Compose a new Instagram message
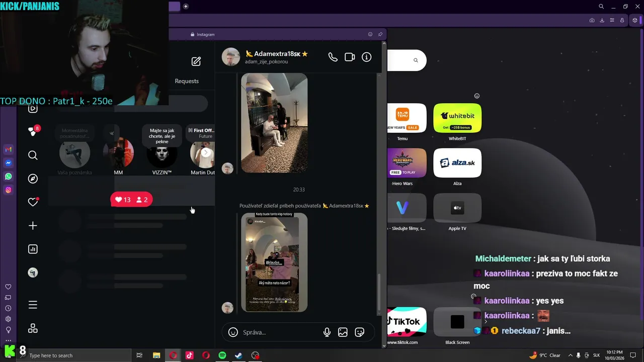Screen dimensions: 644x362 [196, 61]
